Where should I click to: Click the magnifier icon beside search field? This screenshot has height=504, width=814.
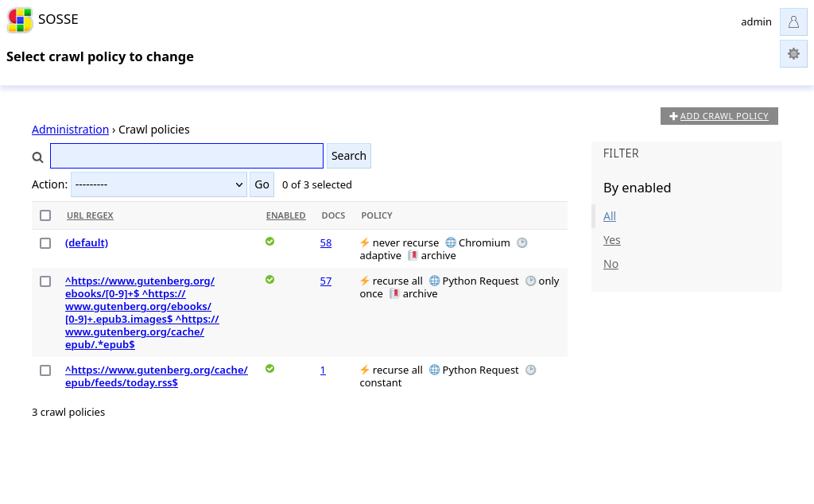coord(37,157)
